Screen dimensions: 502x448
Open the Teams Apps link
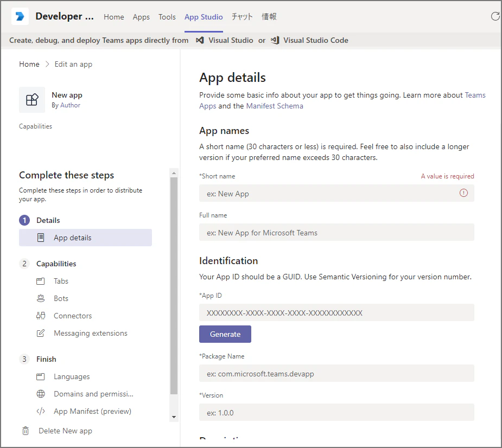(475, 95)
